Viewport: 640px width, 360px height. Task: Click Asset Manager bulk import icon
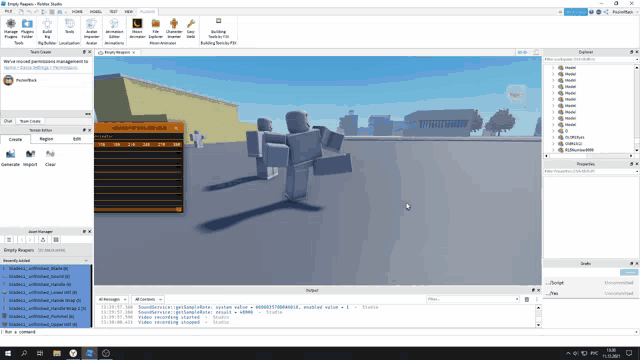(43, 240)
